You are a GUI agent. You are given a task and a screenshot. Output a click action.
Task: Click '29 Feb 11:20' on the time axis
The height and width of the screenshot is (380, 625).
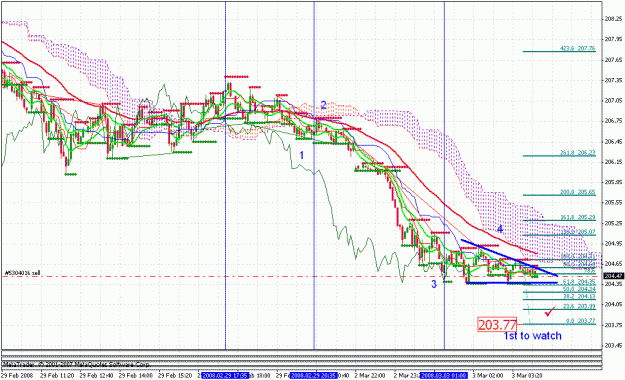pyautogui.click(x=57, y=376)
